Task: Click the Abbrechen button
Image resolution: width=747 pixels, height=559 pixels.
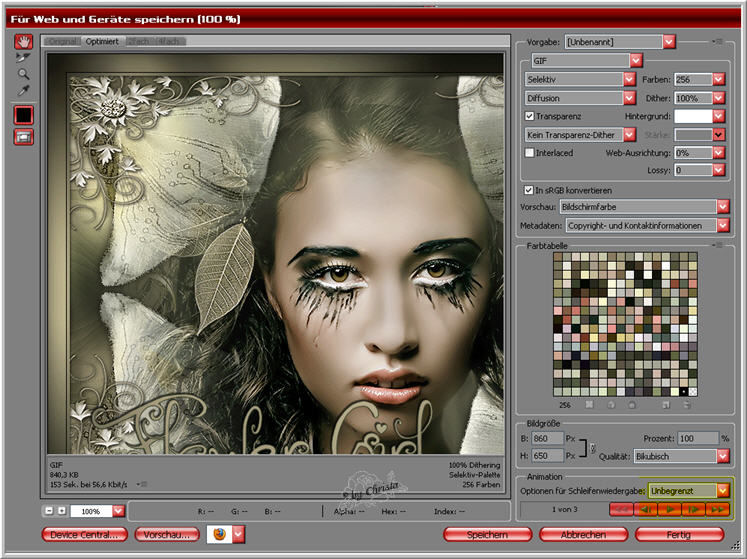Action: click(583, 535)
